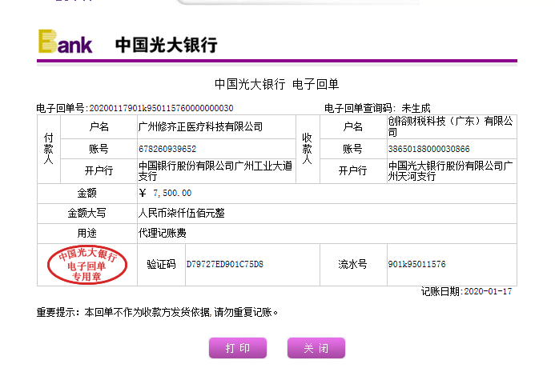The image size is (555, 392).
Task: Click the red 电子回单专用章 stamp
Action: (x=87, y=264)
